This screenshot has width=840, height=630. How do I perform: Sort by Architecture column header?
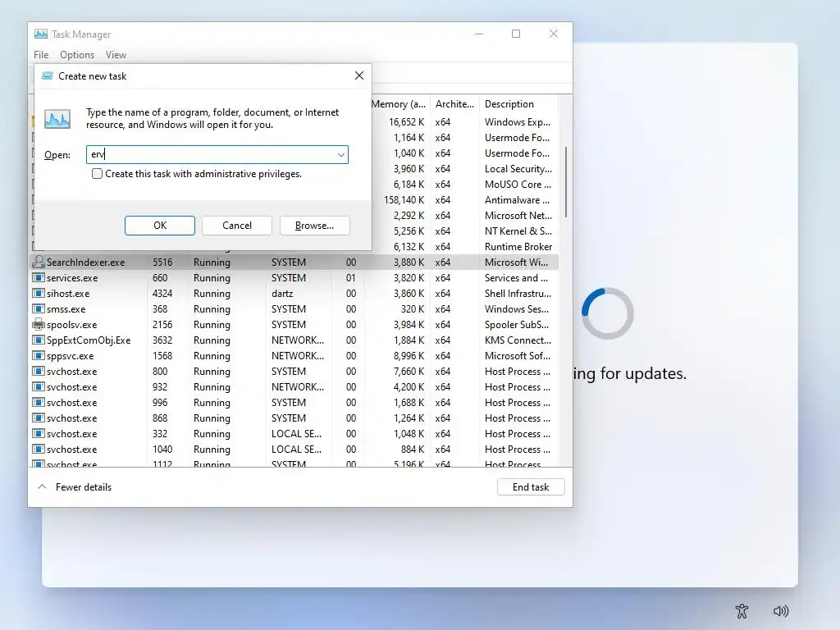(454, 104)
